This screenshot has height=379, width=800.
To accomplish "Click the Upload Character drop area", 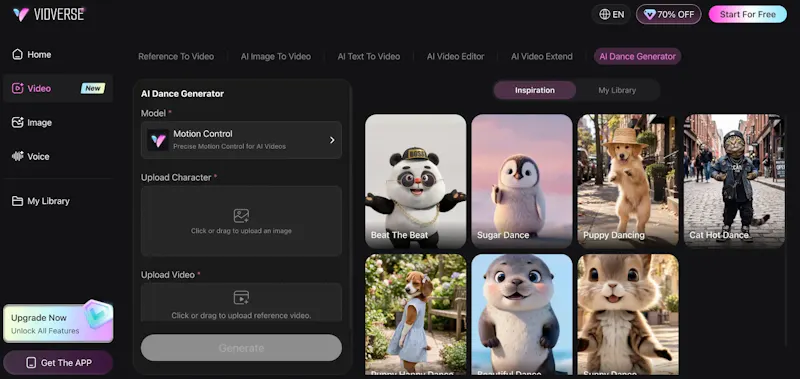I will point(241,221).
